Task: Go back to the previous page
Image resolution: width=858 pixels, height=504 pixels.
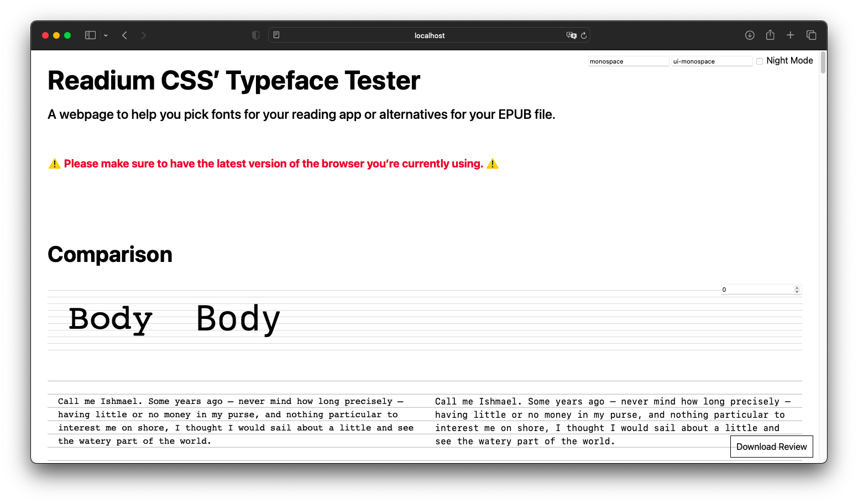Action: tap(125, 35)
